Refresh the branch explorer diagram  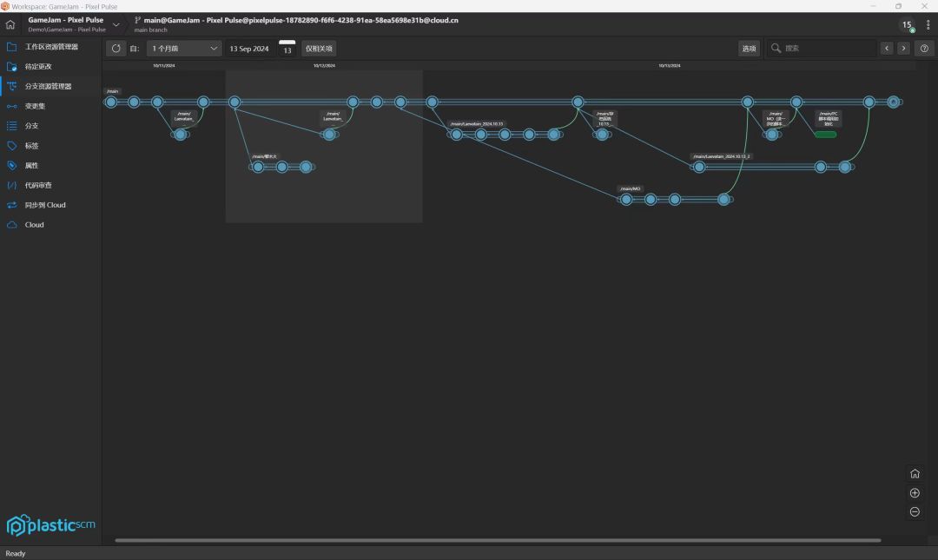click(116, 49)
